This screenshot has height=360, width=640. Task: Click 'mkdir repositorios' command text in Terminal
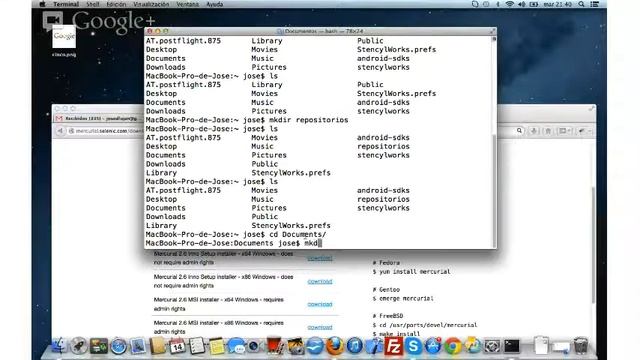click(309, 120)
